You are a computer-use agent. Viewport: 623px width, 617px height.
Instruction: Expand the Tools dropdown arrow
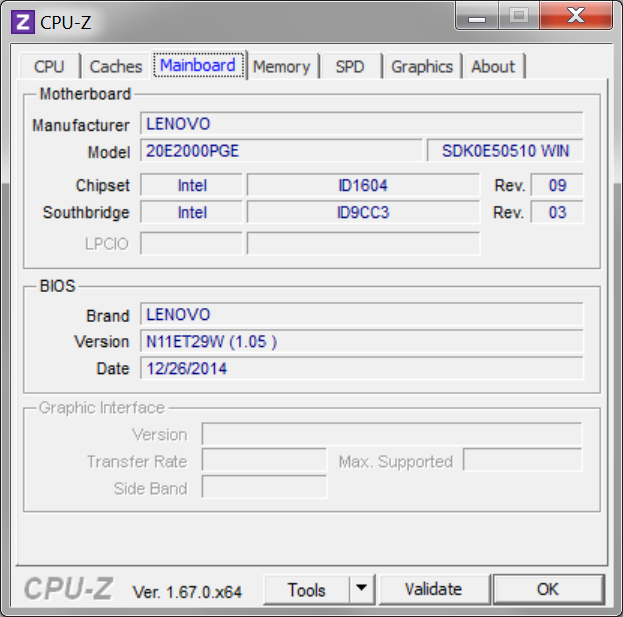tap(361, 589)
